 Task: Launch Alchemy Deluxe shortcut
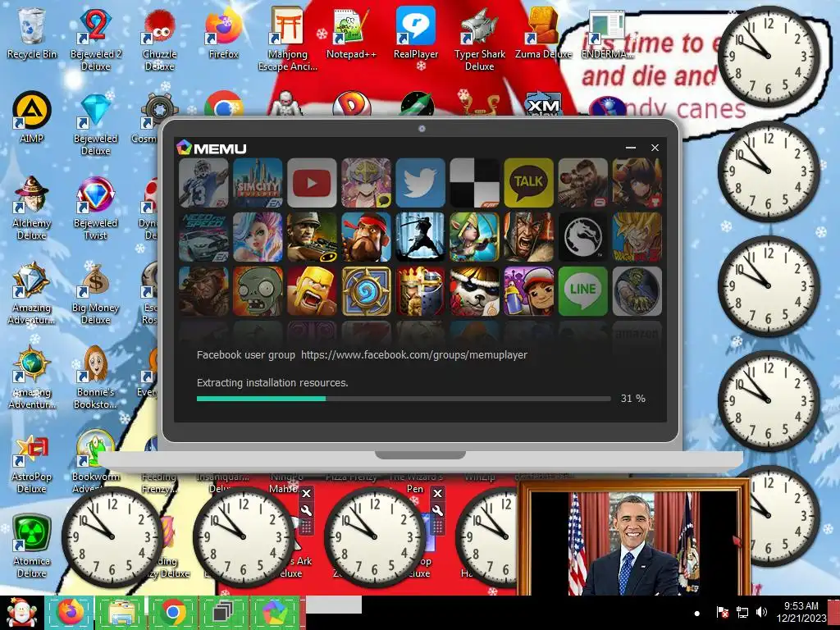click(32, 208)
